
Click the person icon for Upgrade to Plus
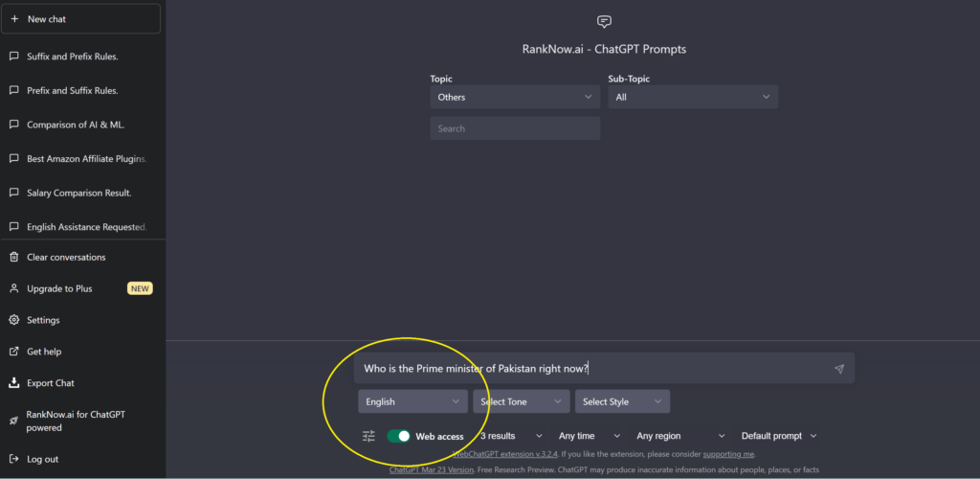13,288
